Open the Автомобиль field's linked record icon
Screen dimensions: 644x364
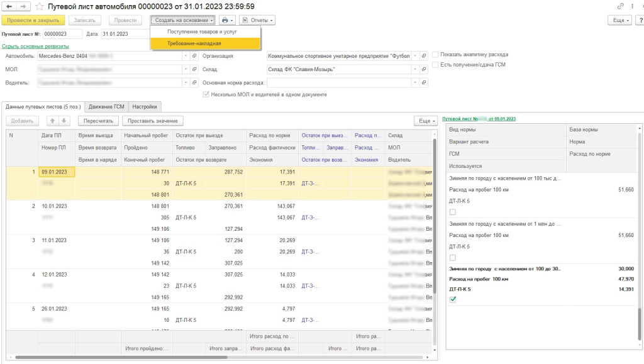coord(194,56)
